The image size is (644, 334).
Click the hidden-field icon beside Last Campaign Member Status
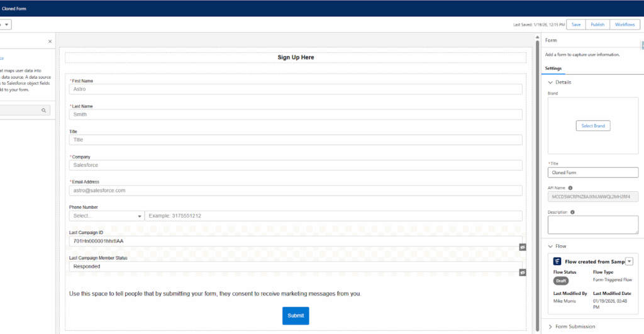pos(523,272)
